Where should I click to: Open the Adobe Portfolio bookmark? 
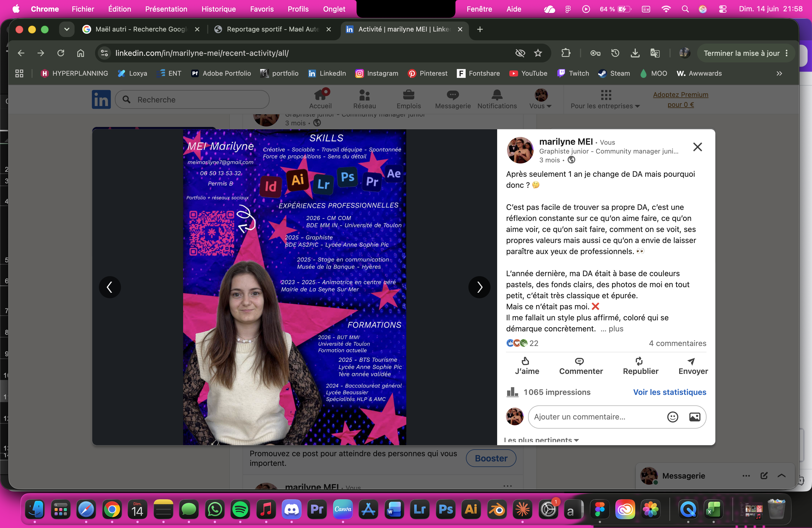[221, 73]
